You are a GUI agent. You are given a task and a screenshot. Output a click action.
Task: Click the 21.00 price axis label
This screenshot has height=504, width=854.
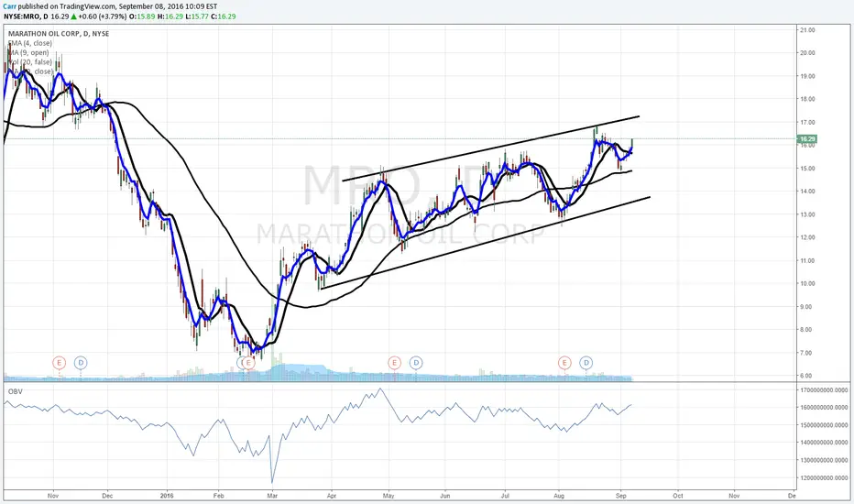(807, 30)
